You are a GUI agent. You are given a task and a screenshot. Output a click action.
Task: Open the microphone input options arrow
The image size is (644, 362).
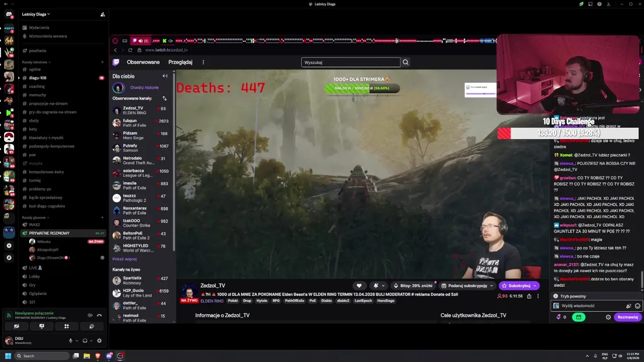pos(76,341)
